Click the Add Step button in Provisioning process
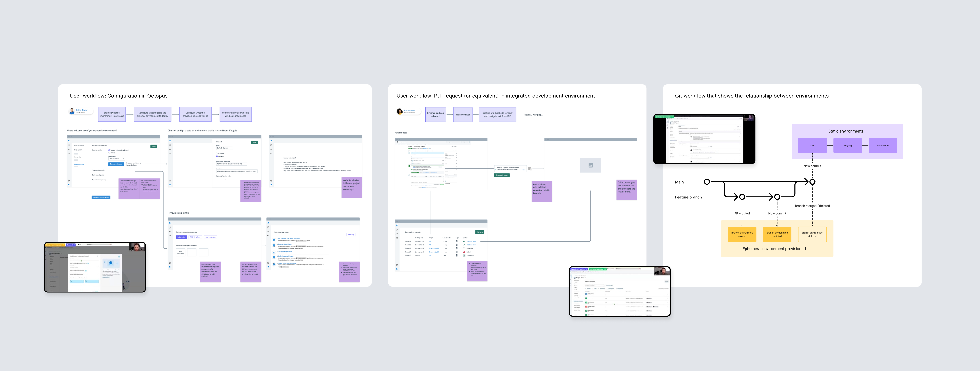This screenshot has height=371, width=980. click(351, 235)
